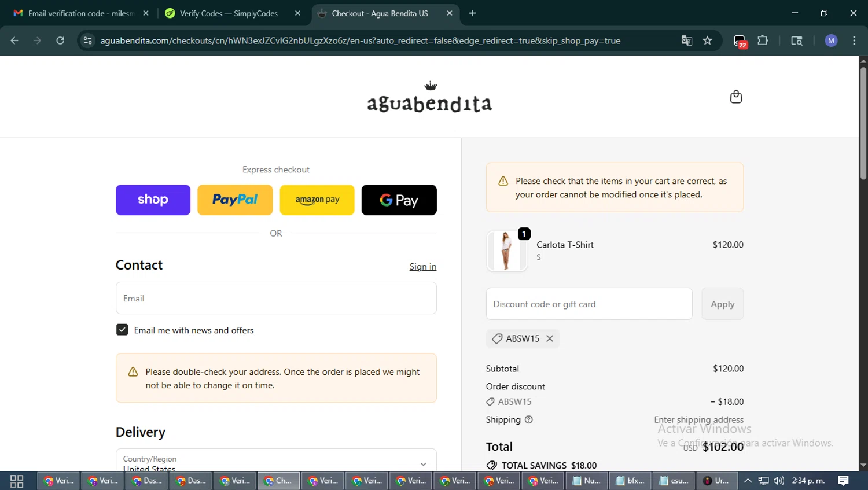Open Chrome three-dot menu
The image size is (868, 490).
point(854,40)
